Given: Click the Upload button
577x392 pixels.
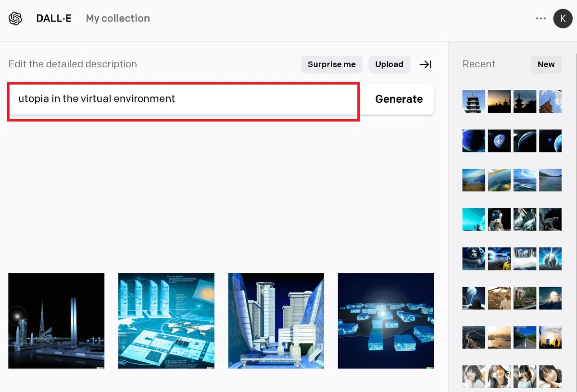Looking at the screenshot, I should (x=389, y=64).
